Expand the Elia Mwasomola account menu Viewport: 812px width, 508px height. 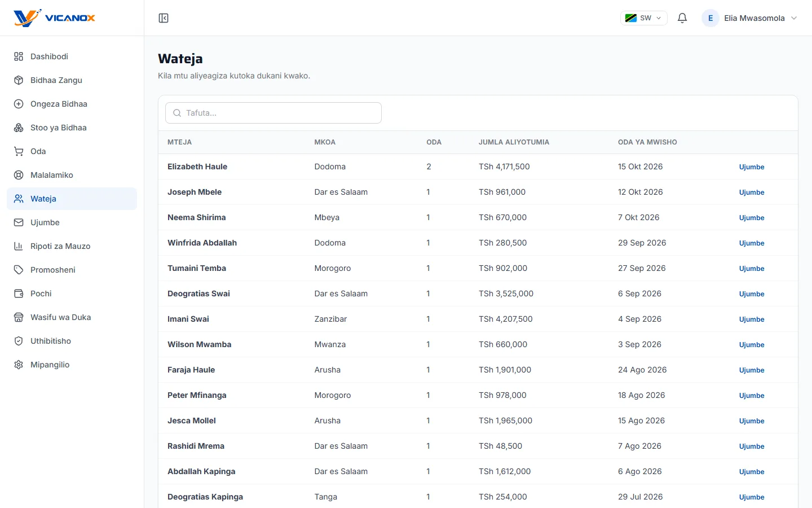coord(749,18)
